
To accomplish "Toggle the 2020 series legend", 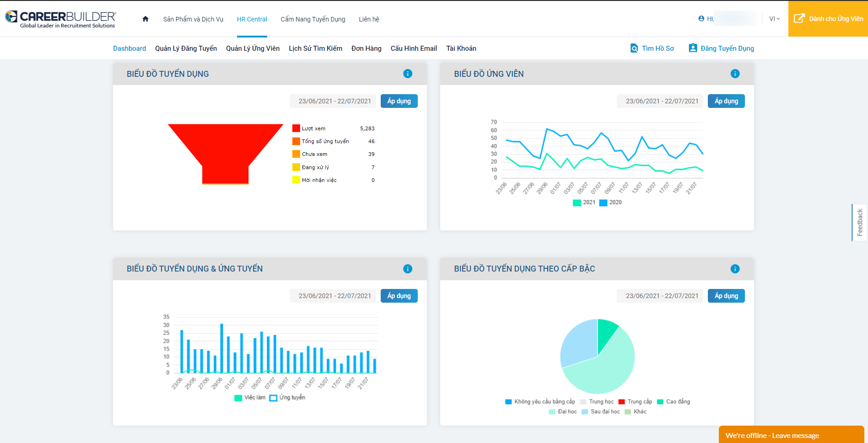I will click(610, 203).
